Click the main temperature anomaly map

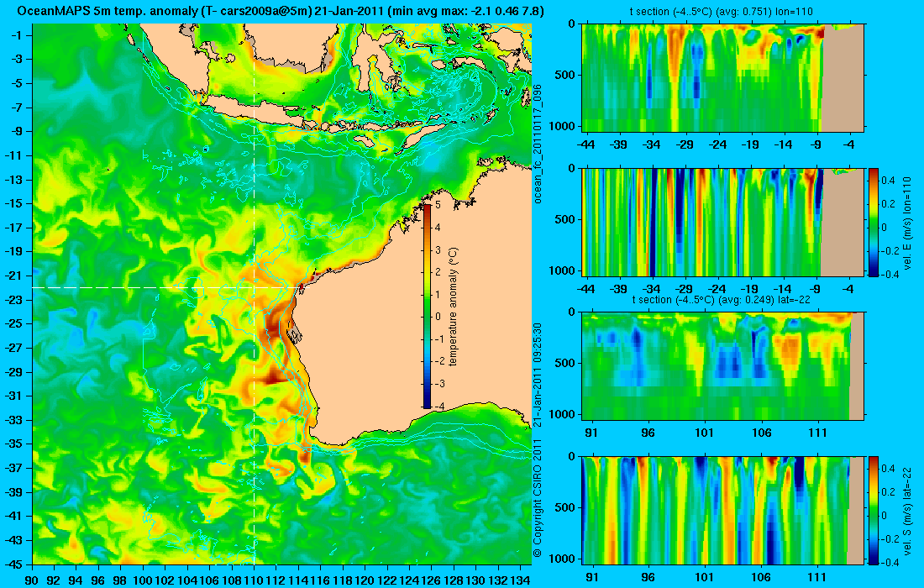(281, 294)
